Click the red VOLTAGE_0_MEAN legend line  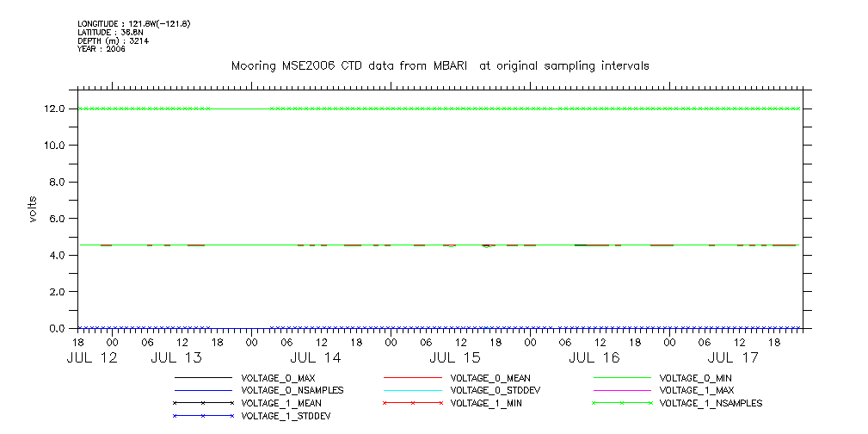(x=412, y=378)
